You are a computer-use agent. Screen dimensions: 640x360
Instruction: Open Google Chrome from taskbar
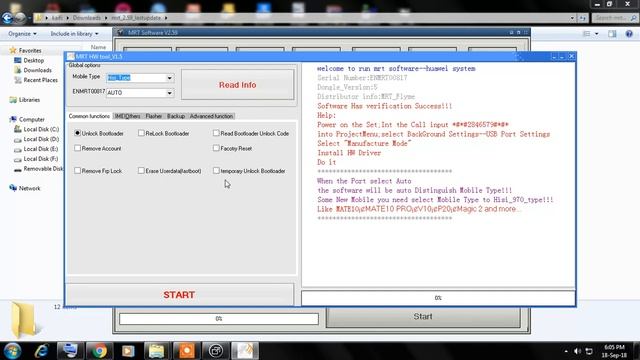coord(99,351)
